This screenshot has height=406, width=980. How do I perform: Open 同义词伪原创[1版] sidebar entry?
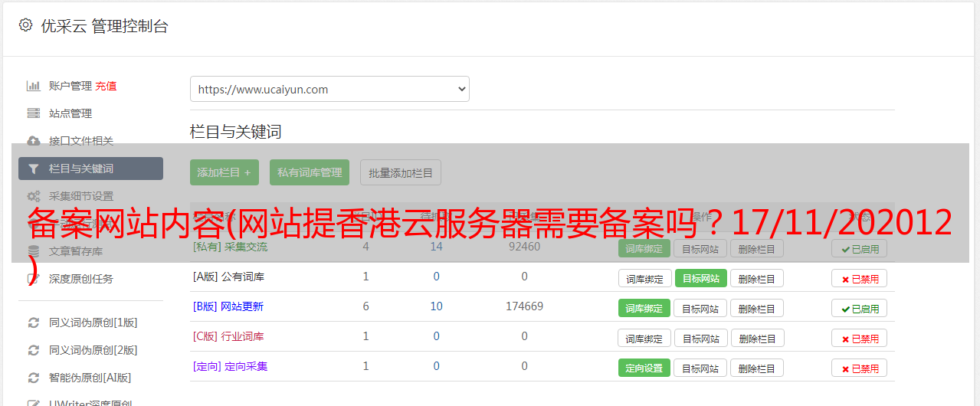click(93, 323)
